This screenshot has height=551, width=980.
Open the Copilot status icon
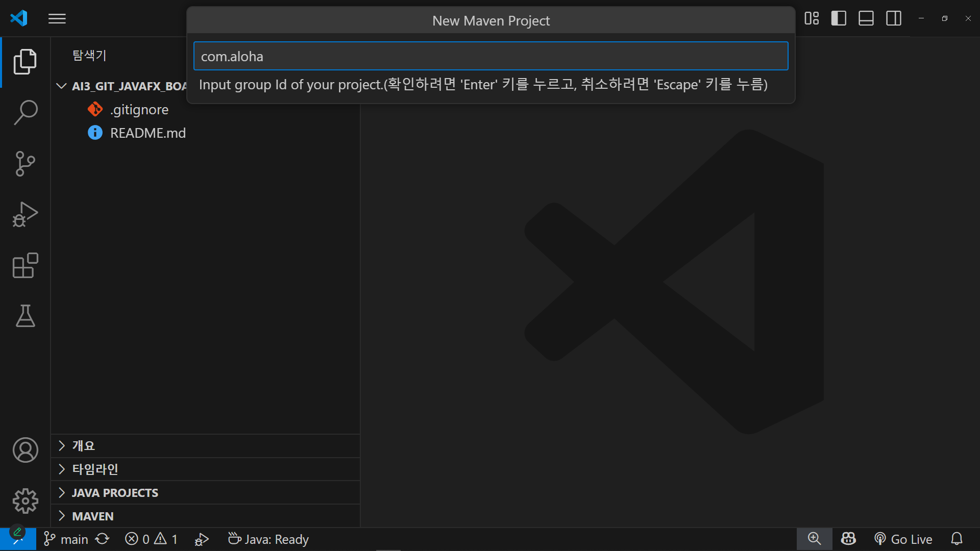coord(848,539)
